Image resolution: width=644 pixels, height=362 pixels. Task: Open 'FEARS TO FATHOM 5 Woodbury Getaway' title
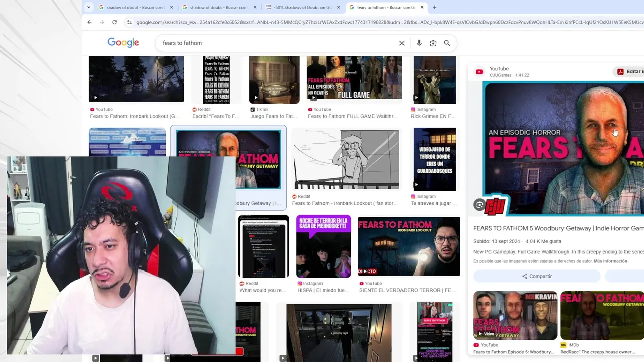pyautogui.click(x=558, y=228)
